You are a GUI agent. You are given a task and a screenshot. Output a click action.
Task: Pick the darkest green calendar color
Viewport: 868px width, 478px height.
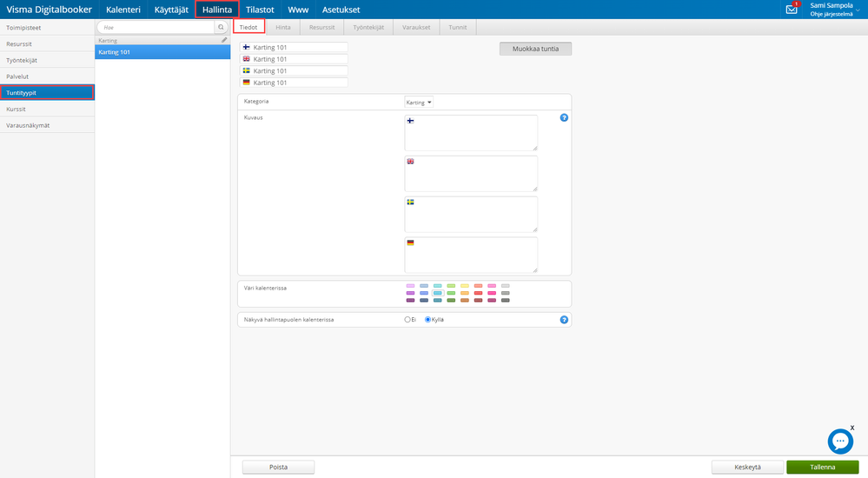(451, 300)
